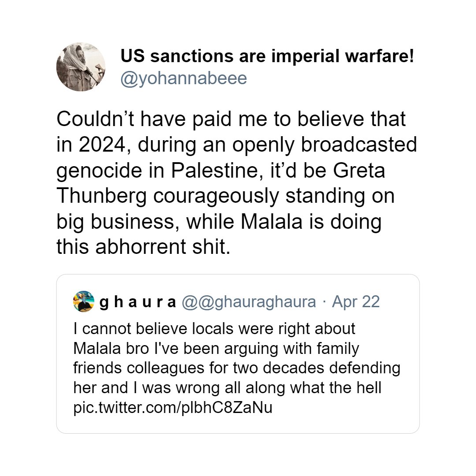Open the 'US sanctions are imperial warfare!' display name
Viewport: 476px width, 476px height.
click(267, 56)
